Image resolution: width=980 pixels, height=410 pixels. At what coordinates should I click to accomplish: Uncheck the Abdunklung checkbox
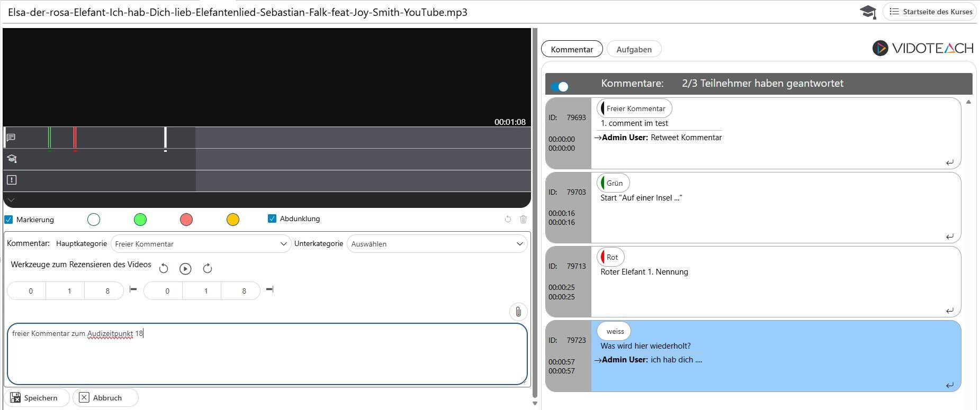tap(272, 218)
